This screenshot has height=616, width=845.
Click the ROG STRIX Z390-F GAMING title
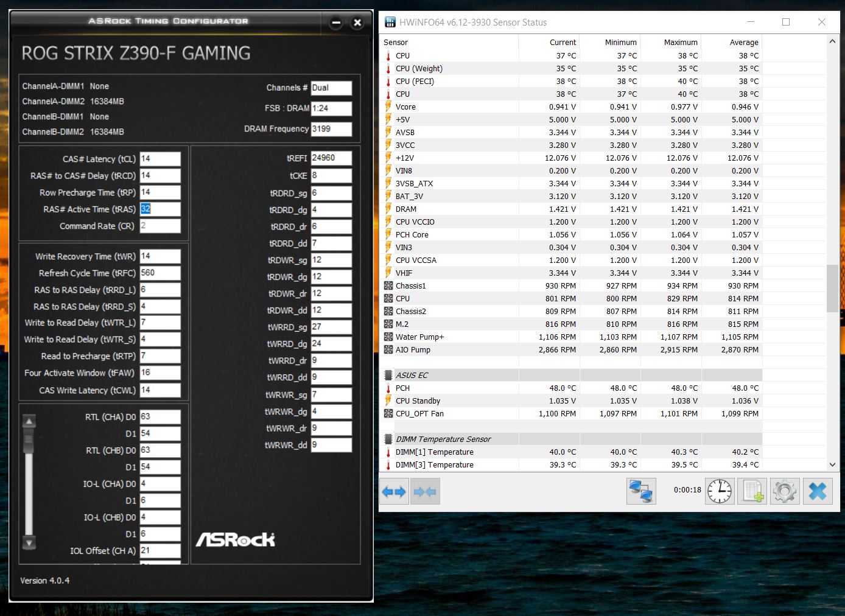[x=136, y=54]
